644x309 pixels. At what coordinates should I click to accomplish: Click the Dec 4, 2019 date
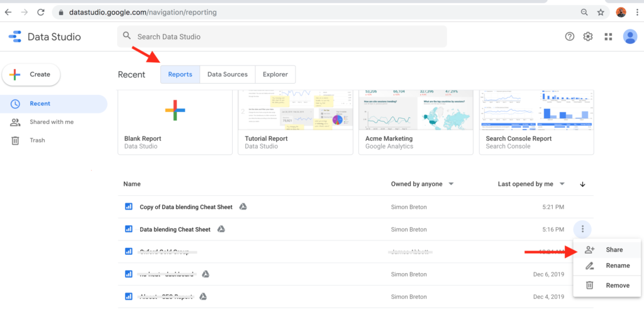tap(550, 296)
